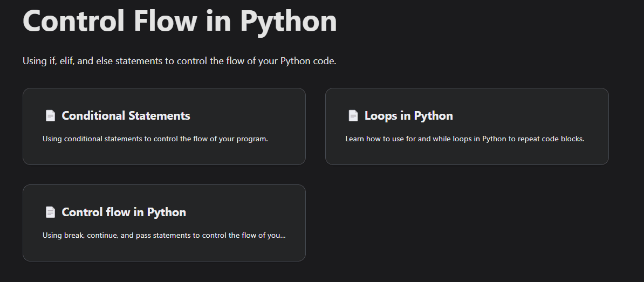Click the word "Python" in the large page heading

(x=288, y=22)
